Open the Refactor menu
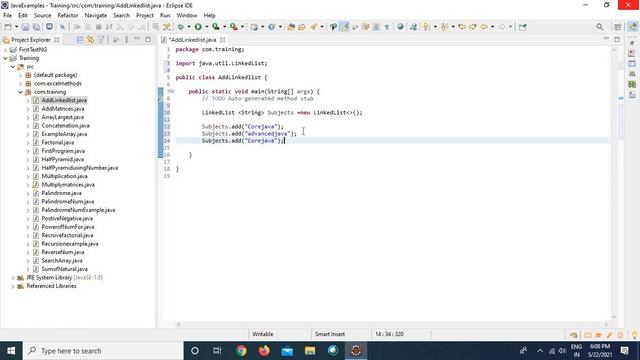Viewport: 640px width, 360px height. click(68, 16)
